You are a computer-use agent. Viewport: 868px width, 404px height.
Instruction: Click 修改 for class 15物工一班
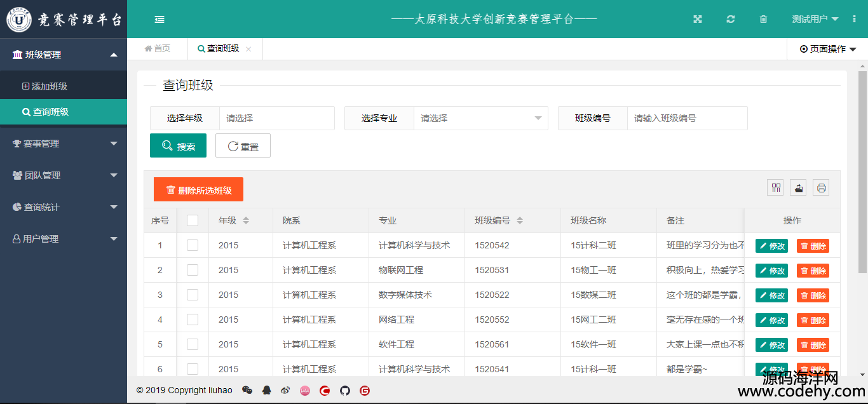(x=771, y=271)
